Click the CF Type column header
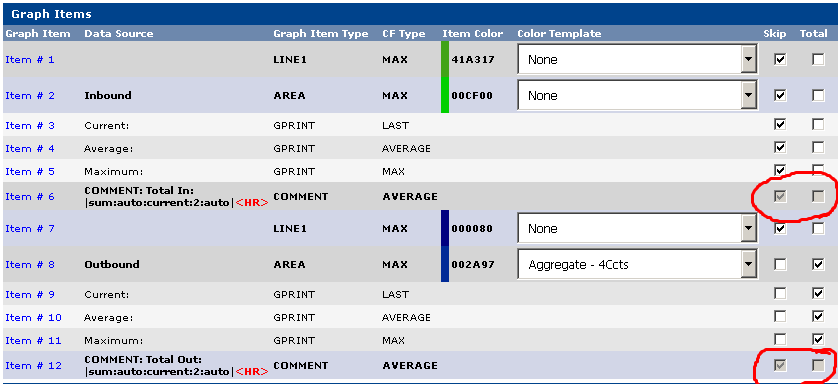The width and height of the screenshot is (838, 384). 404,34
